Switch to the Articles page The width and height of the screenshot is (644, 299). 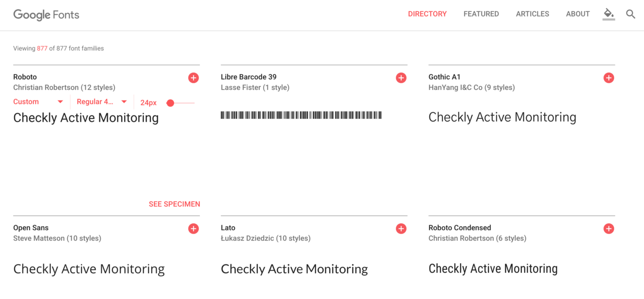pyautogui.click(x=532, y=14)
